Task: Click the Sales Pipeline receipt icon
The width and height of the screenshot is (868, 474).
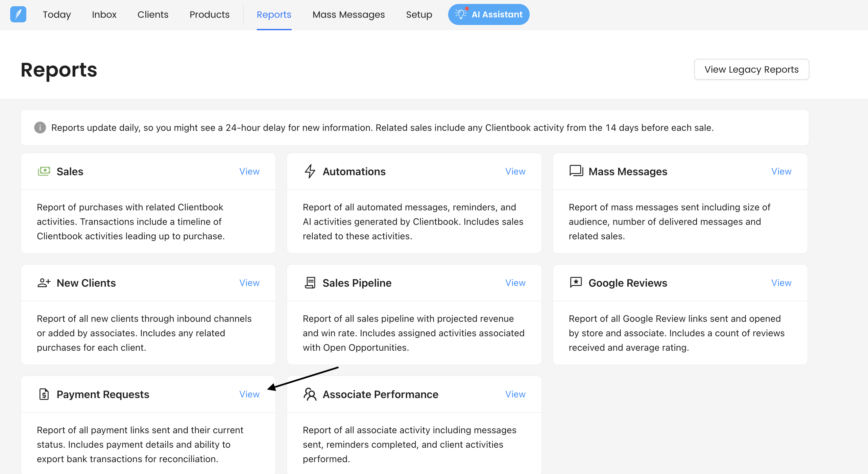Action: tap(310, 283)
